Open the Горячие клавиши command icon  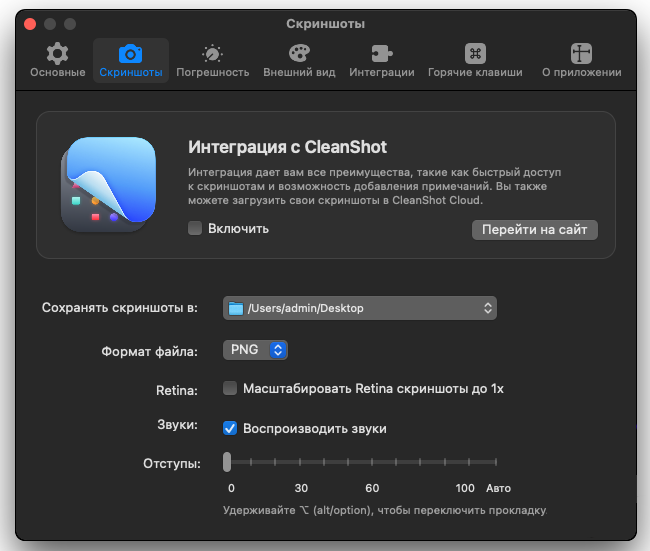475,54
